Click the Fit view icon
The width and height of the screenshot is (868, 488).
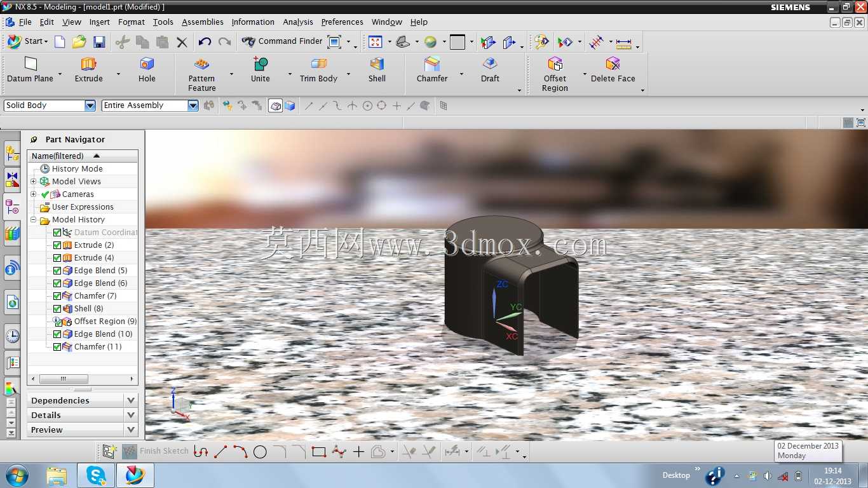375,42
